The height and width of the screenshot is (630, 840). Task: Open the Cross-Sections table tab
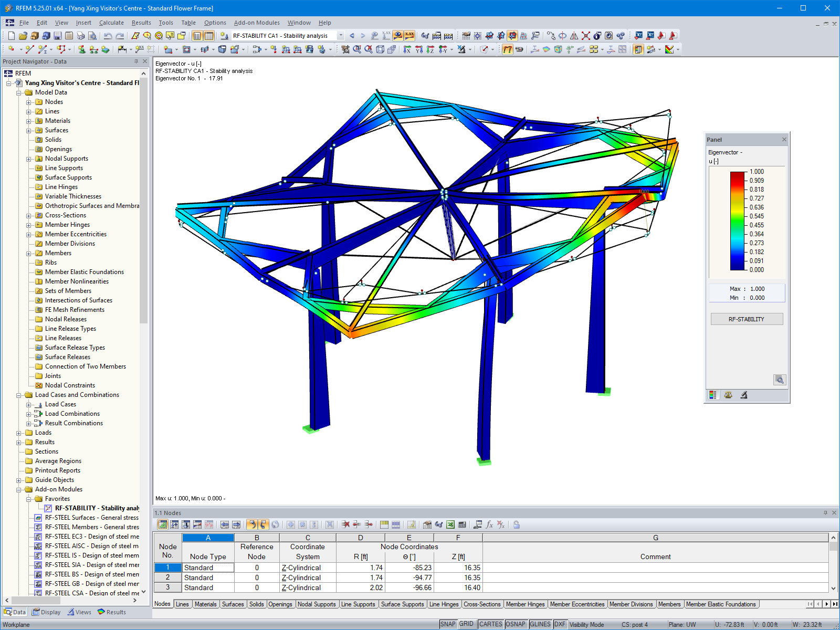pyautogui.click(x=482, y=604)
